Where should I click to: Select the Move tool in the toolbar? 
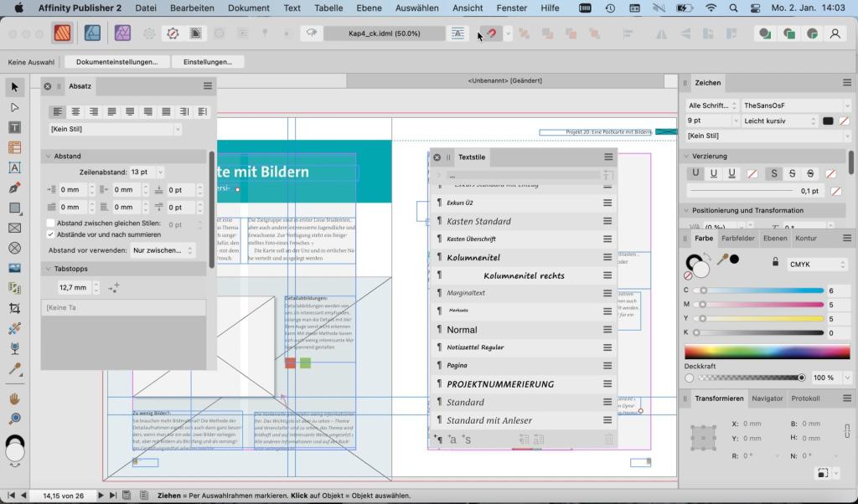(x=13, y=86)
